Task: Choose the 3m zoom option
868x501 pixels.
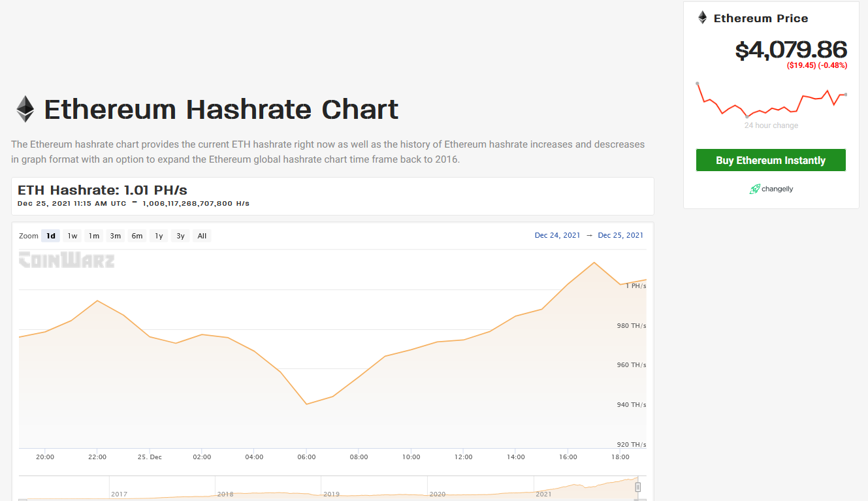Action: tap(115, 236)
